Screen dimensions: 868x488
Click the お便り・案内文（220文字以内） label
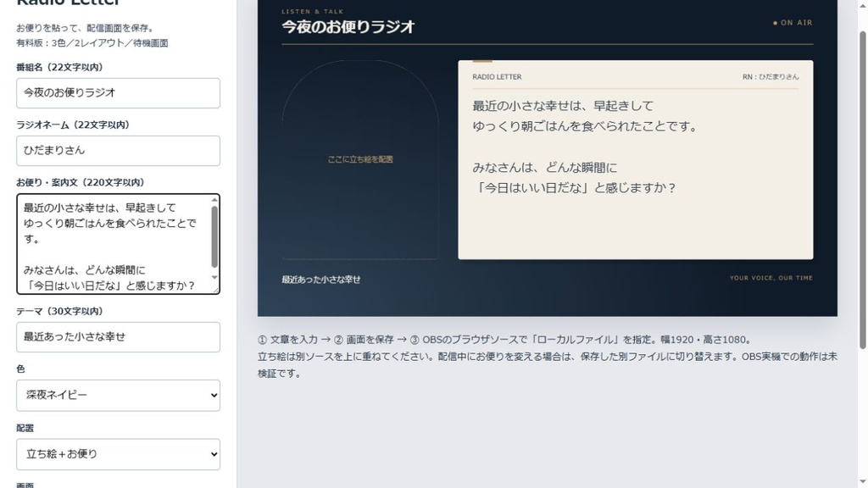click(81, 182)
